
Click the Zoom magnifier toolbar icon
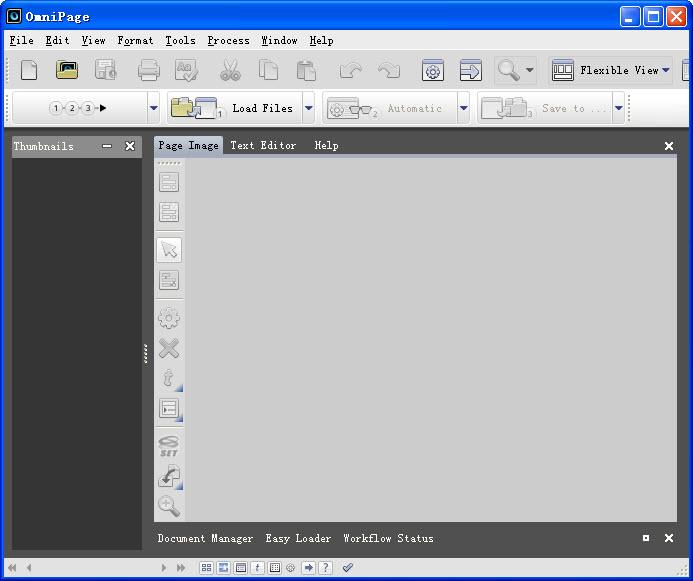(x=508, y=70)
